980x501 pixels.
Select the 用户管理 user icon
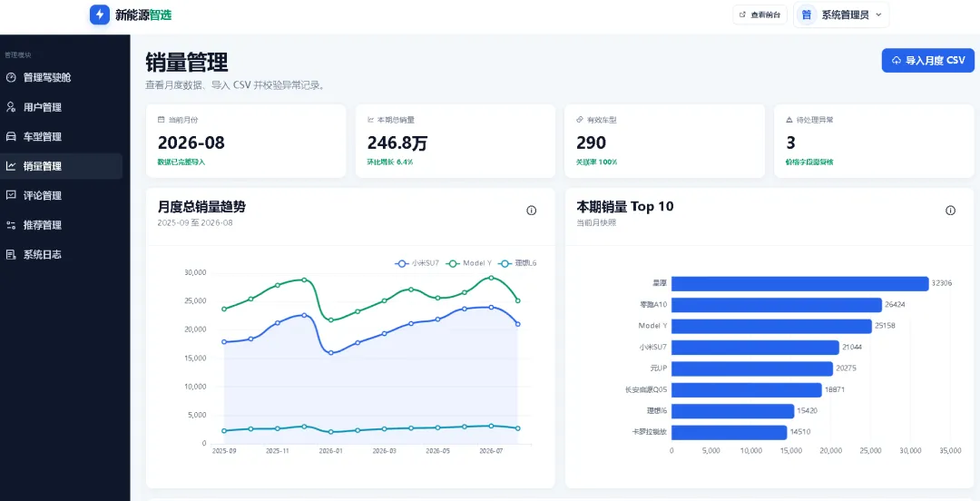[x=11, y=107]
